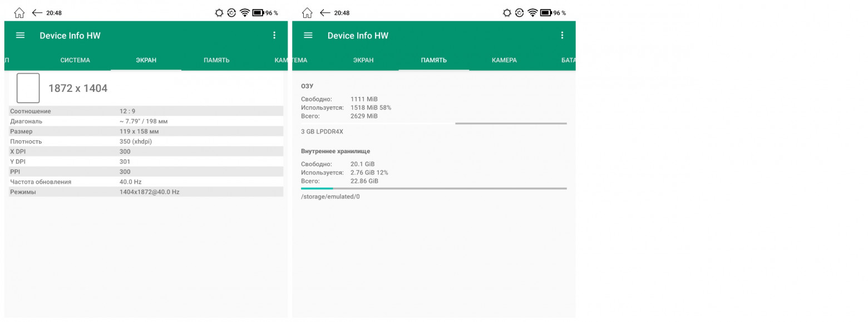Click the 1111 MiB free RAM value
The width and height of the screenshot is (868, 322).
[364, 99]
